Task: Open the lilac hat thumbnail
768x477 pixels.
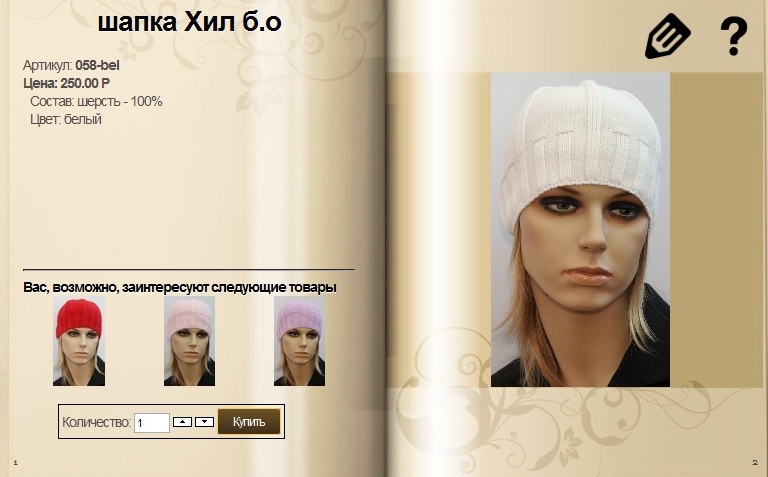Action: (299, 341)
